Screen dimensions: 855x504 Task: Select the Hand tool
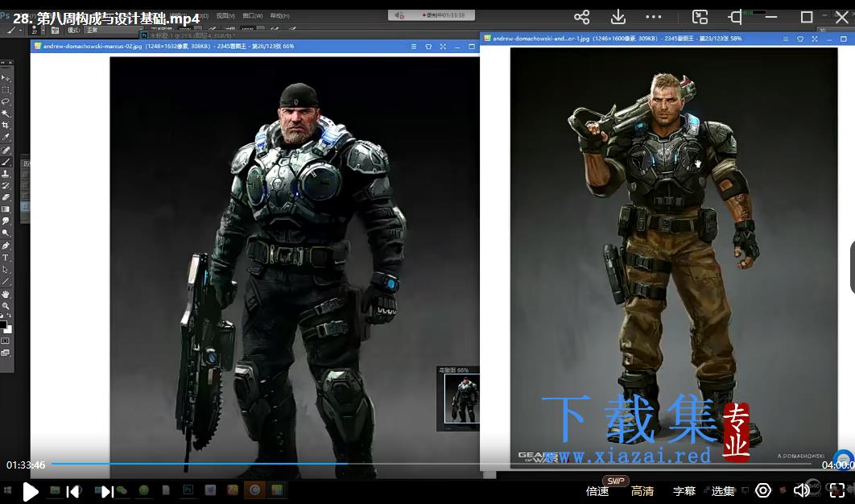[x=6, y=294]
